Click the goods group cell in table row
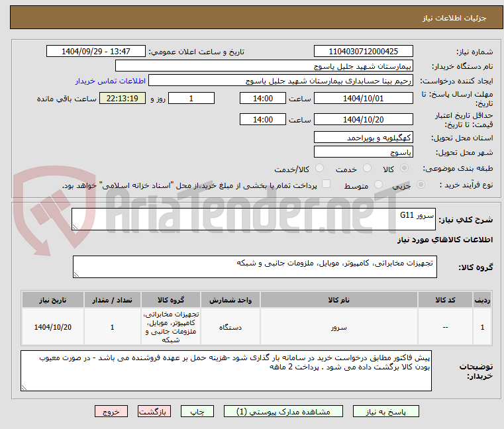504x429 pixels. pos(171,327)
